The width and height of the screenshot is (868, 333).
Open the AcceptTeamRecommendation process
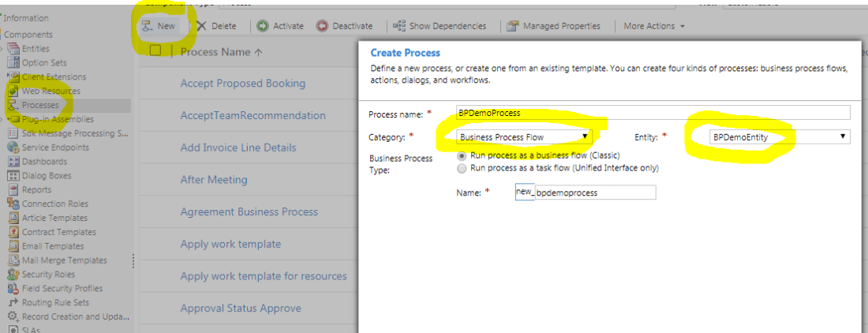(253, 116)
